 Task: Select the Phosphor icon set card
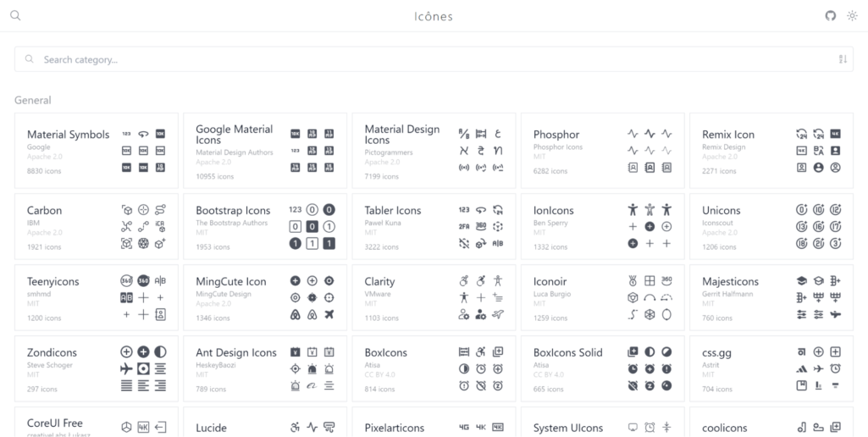[x=556, y=135]
